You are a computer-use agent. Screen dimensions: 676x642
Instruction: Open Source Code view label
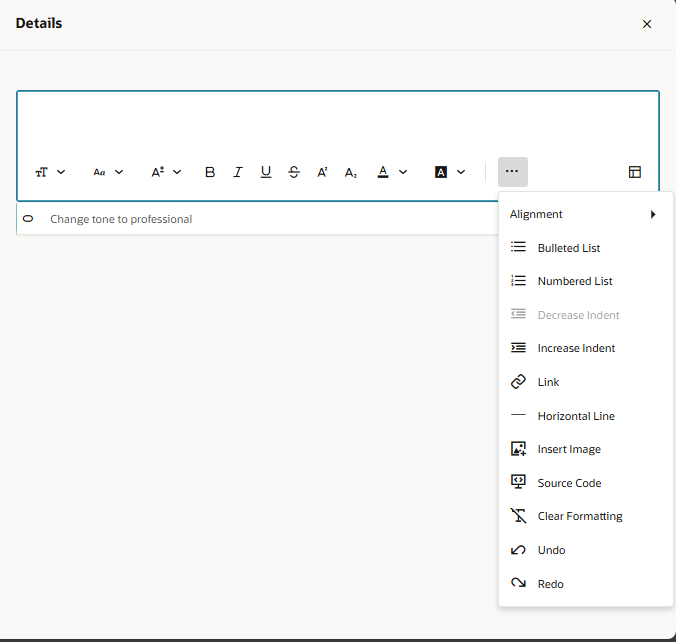pyautogui.click(x=569, y=483)
